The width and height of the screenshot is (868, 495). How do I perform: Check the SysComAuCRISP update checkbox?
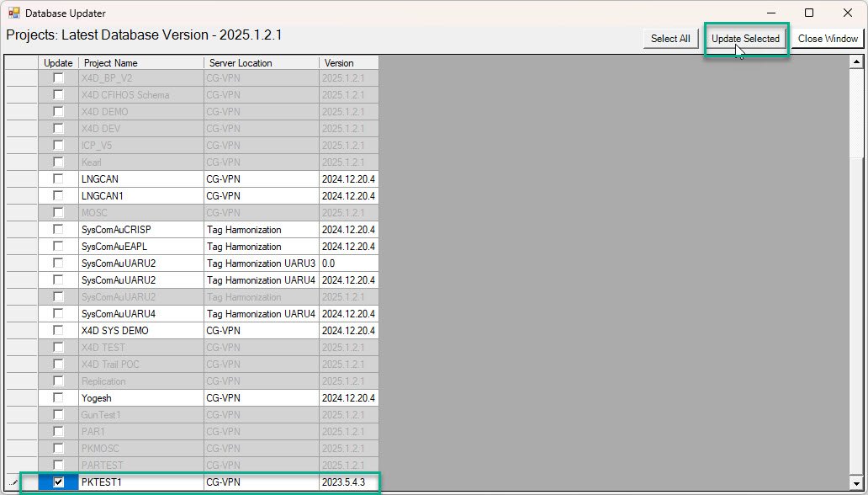pyautogui.click(x=58, y=230)
